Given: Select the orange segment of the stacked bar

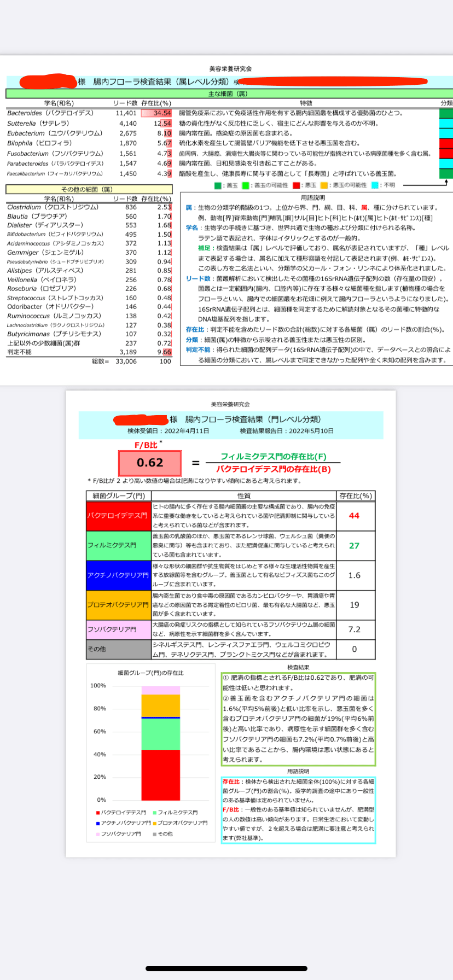Looking at the screenshot, I should [x=160, y=705].
